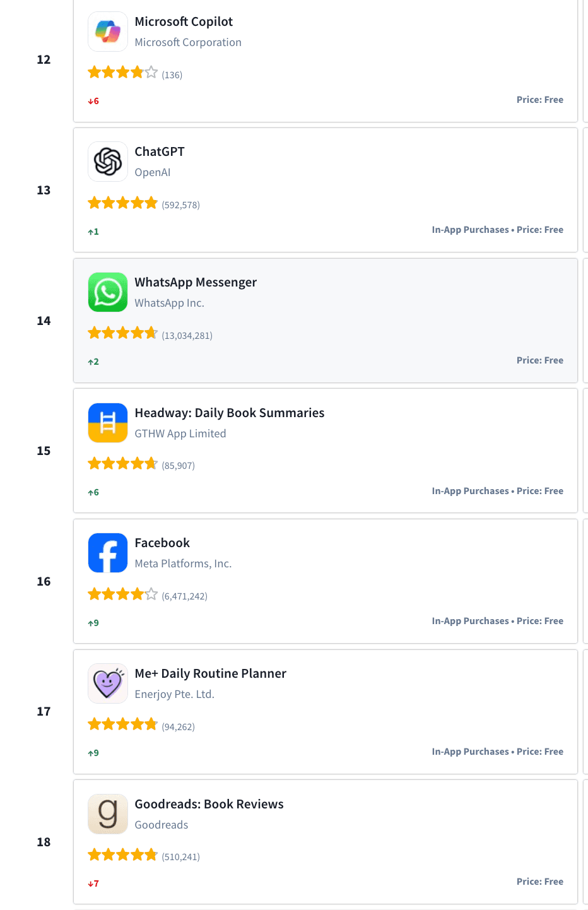The height and width of the screenshot is (910, 588).
Task: Open Me+ Daily Routine Planner title
Action: 211,673
